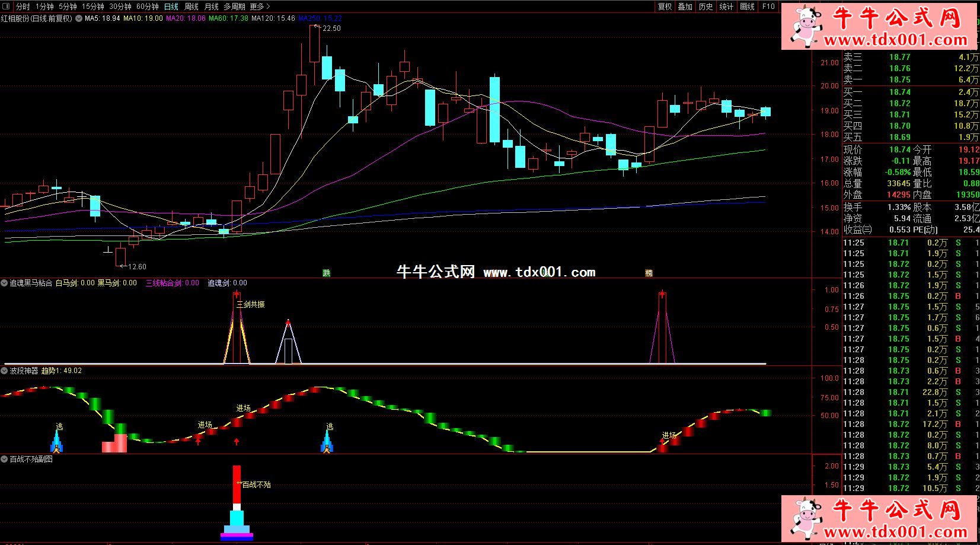Click the MA5: 18.94 label
Screen dimensions: 980x545
coord(103,18)
